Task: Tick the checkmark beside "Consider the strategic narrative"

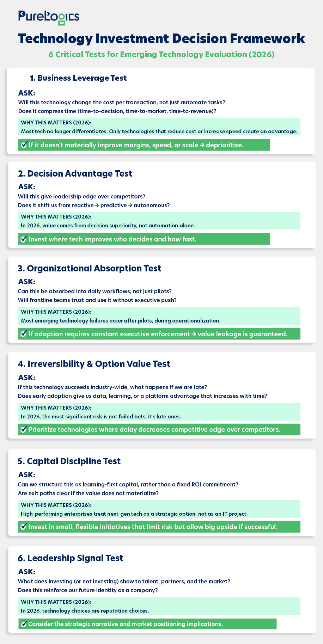Action: (24, 624)
